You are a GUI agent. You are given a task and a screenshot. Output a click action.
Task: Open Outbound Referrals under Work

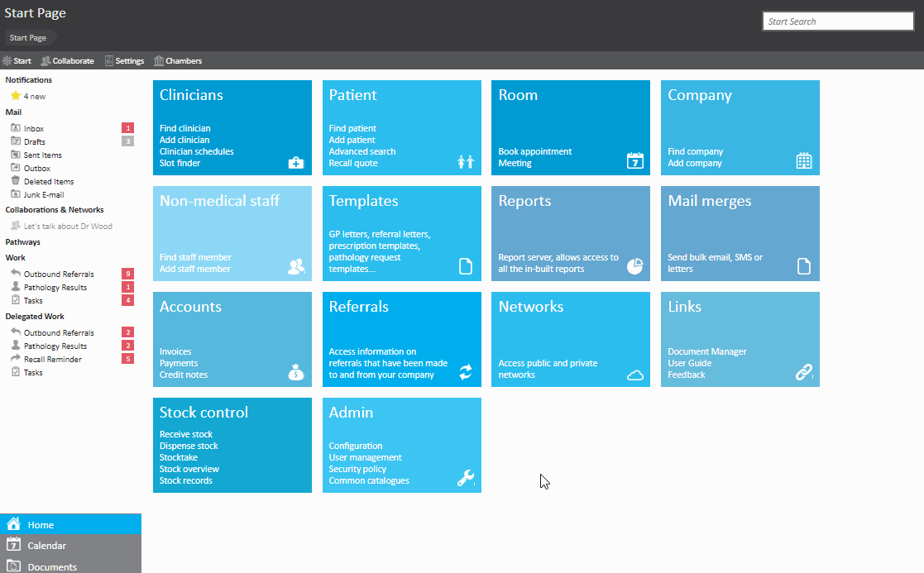(58, 275)
